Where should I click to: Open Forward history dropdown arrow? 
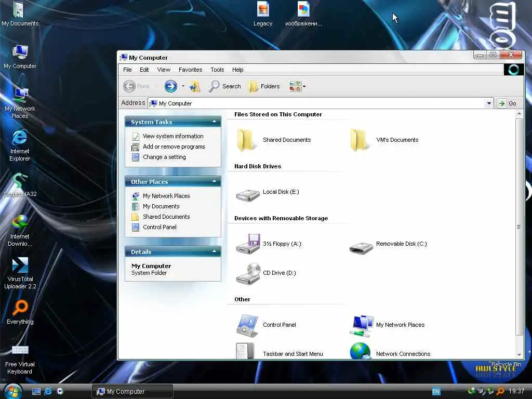183,86
